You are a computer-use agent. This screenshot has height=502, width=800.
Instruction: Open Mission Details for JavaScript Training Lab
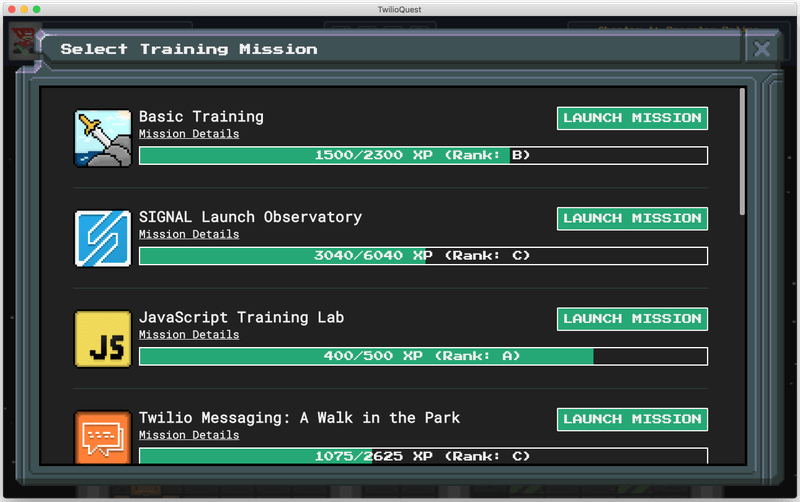(189, 335)
